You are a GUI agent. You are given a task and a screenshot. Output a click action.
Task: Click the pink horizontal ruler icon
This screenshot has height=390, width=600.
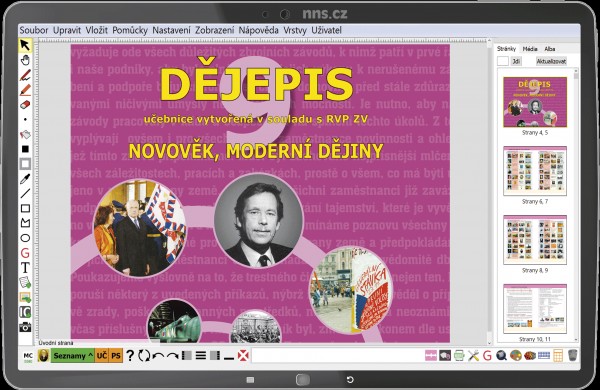point(431,356)
